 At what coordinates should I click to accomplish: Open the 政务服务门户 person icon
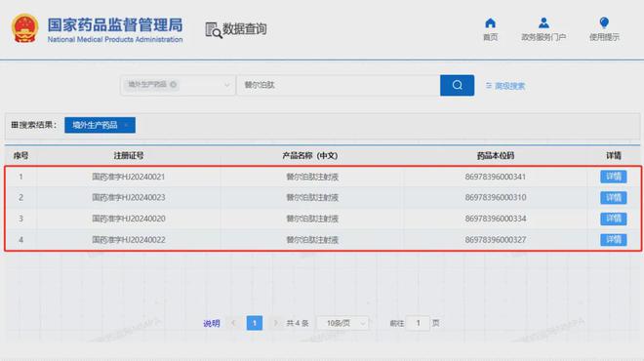click(x=543, y=22)
